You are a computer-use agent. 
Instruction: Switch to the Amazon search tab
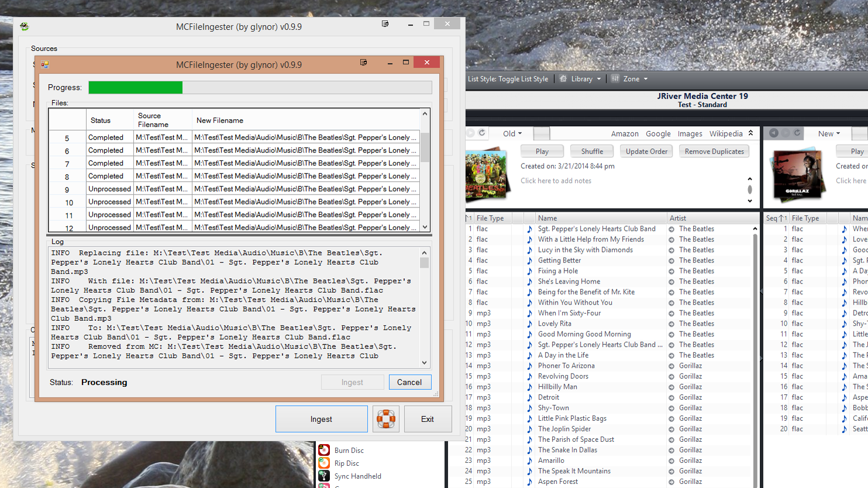(625, 133)
